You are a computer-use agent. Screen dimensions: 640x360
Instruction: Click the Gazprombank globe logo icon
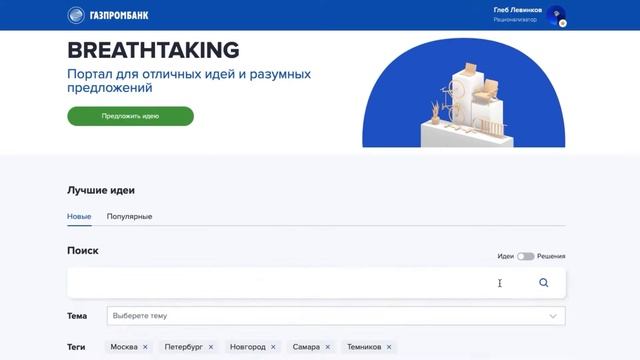76,16
